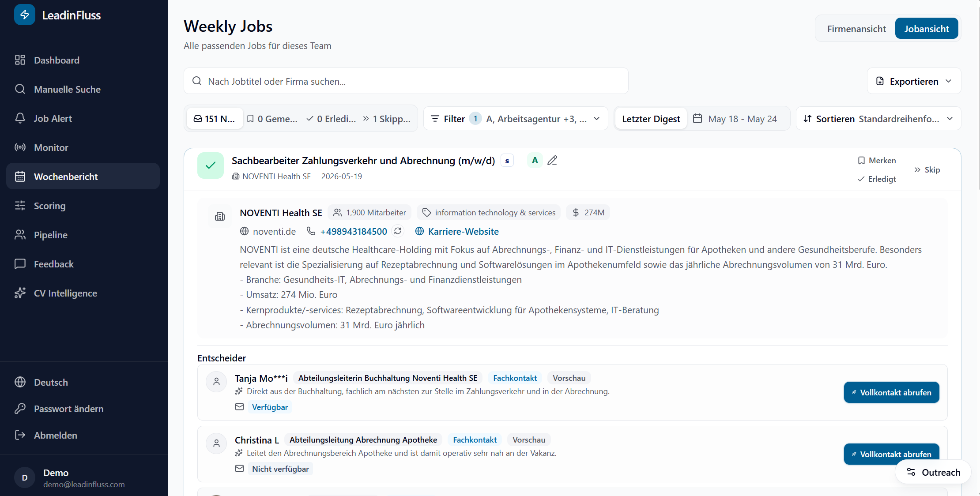Click Vorschau tag for Christina L
This screenshot has width=980, height=496.
[x=529, y=440]
